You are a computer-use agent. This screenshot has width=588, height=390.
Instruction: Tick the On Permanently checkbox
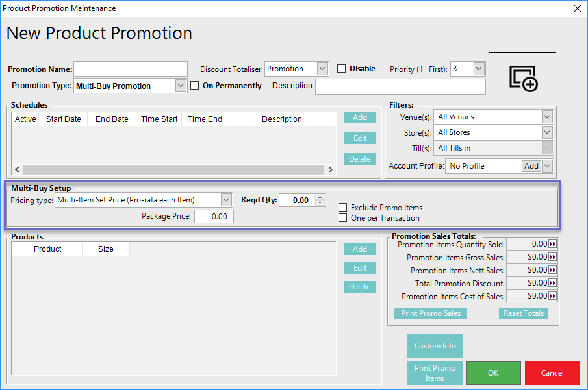(195, 86)
